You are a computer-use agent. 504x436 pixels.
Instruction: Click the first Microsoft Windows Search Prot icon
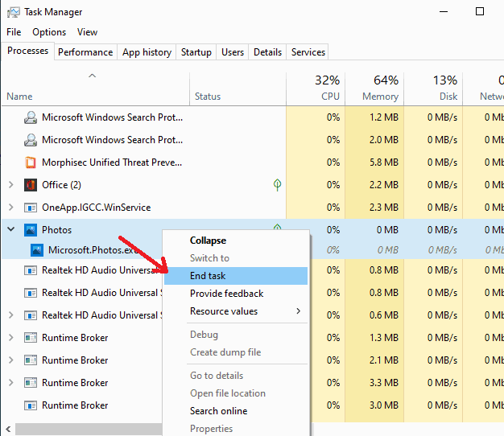(x=31, y=117)
